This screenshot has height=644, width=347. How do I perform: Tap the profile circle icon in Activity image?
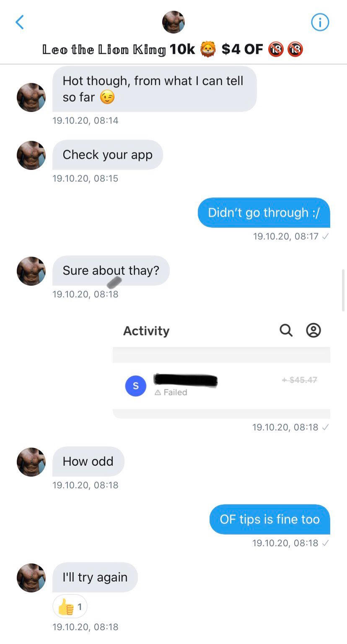point(313,331)
